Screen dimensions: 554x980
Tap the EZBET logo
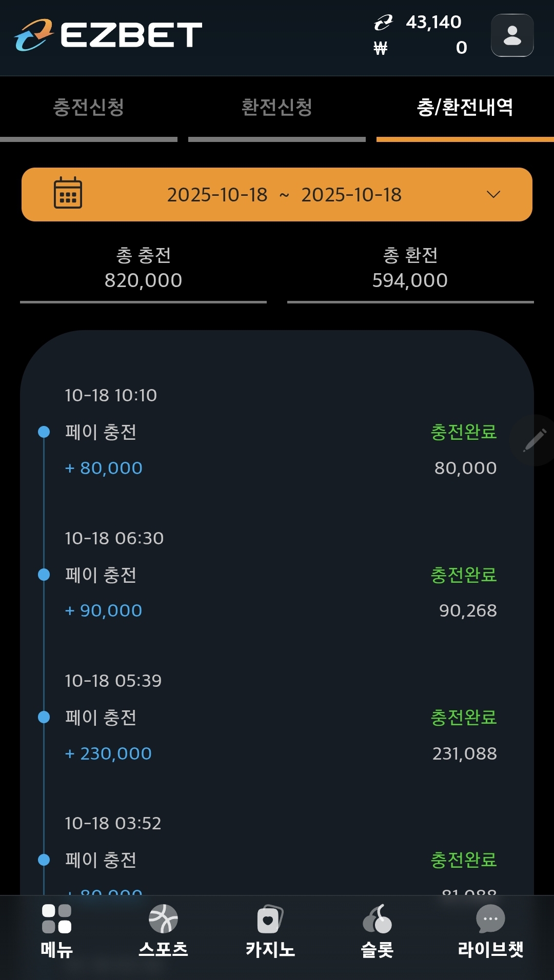coord(108,35)
